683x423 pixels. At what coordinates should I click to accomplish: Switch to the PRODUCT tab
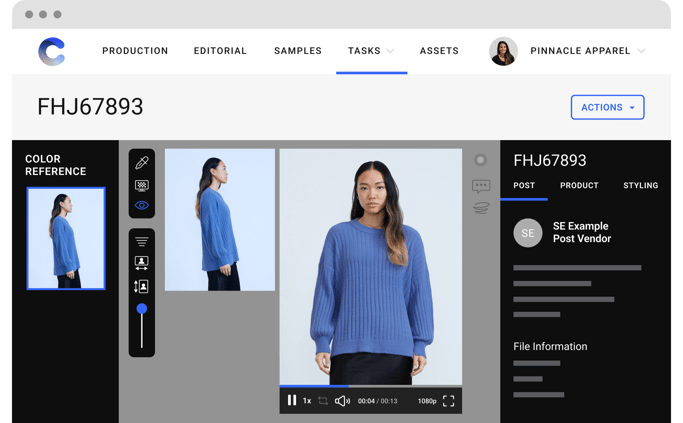(579, 186)
